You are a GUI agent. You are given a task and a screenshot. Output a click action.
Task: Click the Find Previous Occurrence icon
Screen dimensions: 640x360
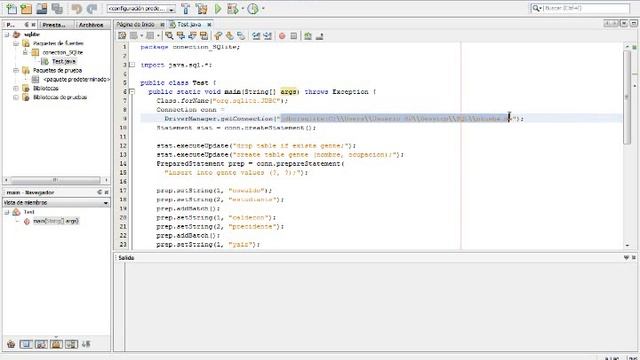180,36
